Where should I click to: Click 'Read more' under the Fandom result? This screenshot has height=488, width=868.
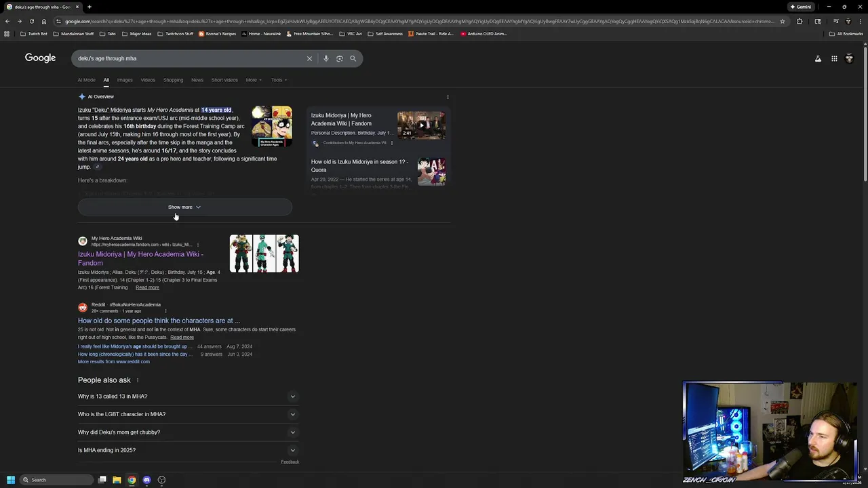pos(147,287)
